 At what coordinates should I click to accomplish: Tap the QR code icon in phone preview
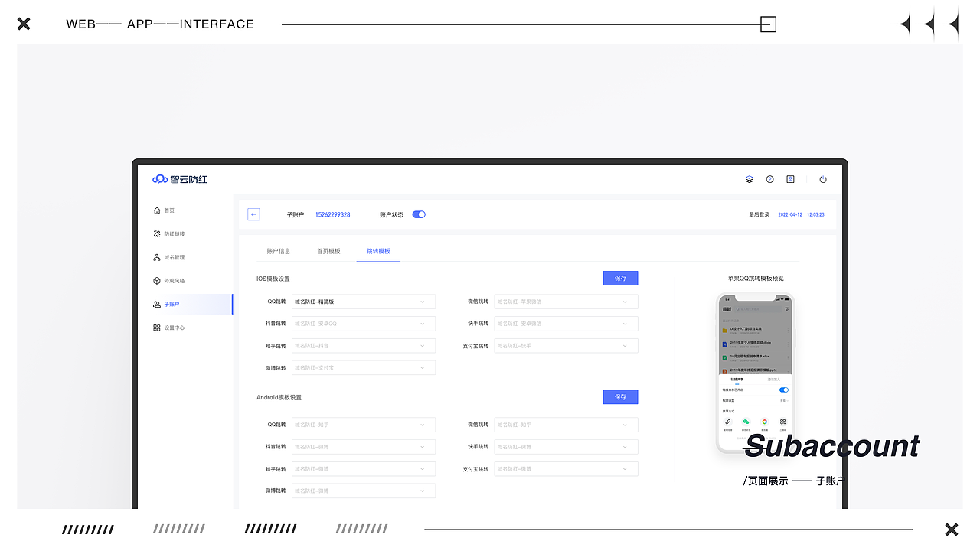point(782,422)
